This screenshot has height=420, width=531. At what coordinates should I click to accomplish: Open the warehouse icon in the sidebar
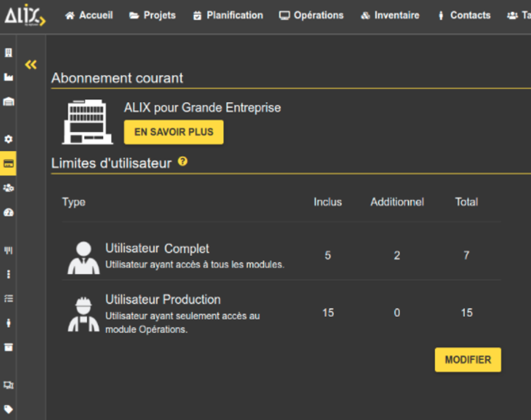pos(8,101)
